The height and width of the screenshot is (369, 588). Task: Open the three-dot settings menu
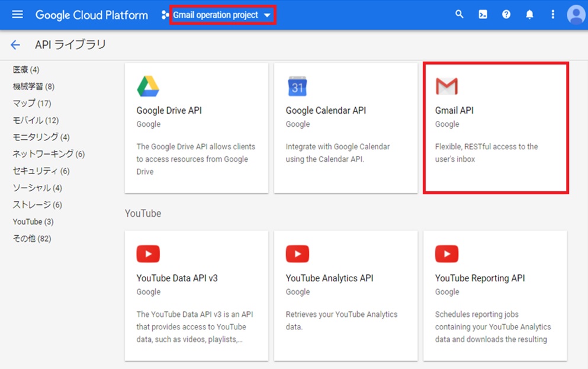(552, 15)
